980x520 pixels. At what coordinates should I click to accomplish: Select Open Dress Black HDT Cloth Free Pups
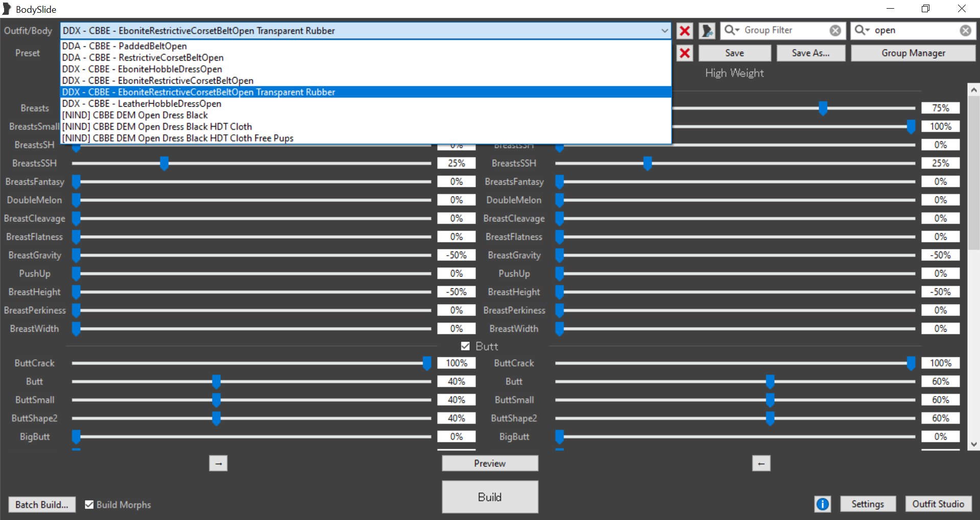(x=366, y=138)
